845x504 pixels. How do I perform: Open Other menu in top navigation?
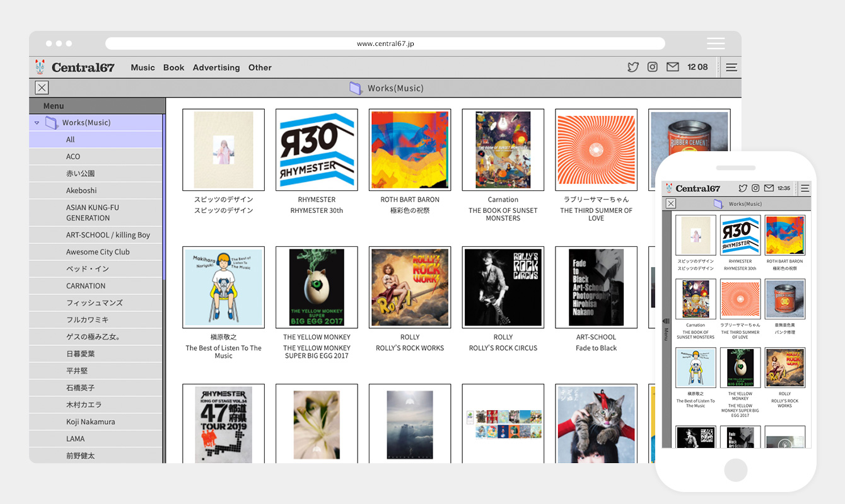tap(260, 67)
